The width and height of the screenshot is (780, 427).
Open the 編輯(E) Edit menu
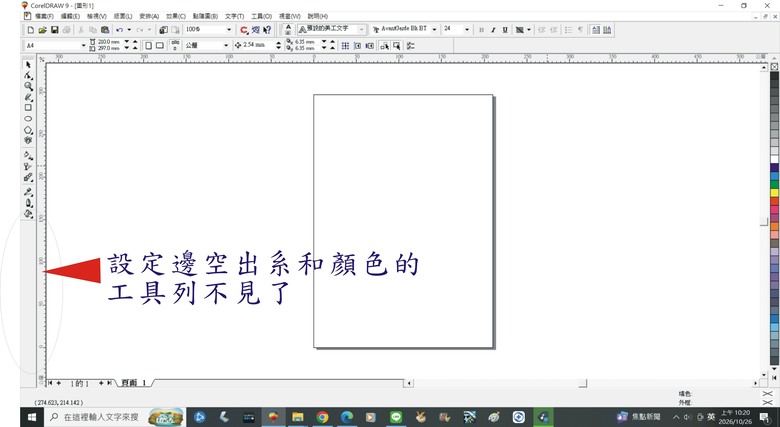tap(70, 16)
